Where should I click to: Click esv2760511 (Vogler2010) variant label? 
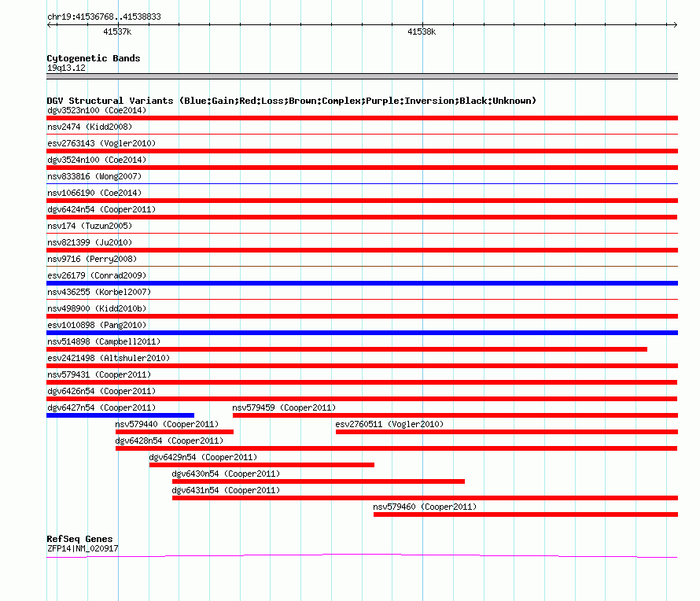(x=389, y=424)
